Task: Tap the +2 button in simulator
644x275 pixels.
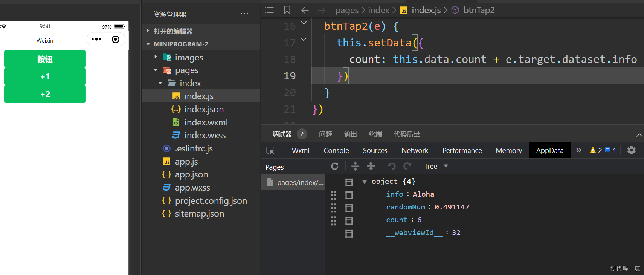Action: tap(45, 94)
